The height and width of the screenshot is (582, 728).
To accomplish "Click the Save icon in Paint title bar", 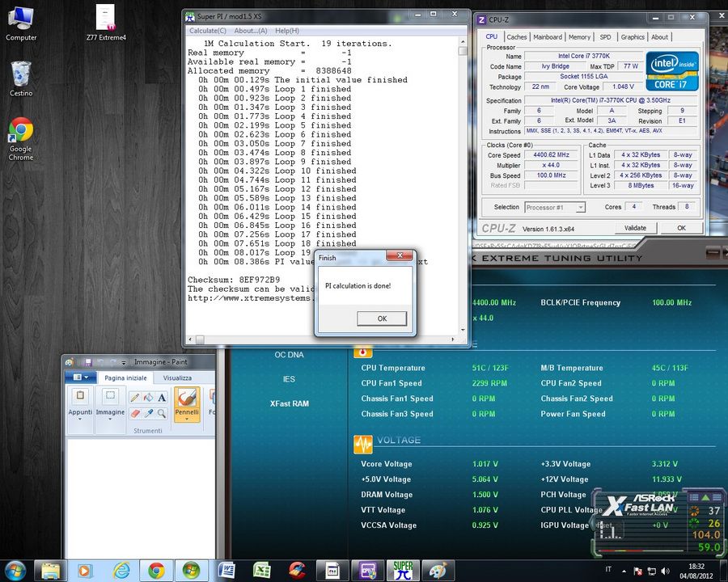I will pyautogui.click(x=87, y=362).
